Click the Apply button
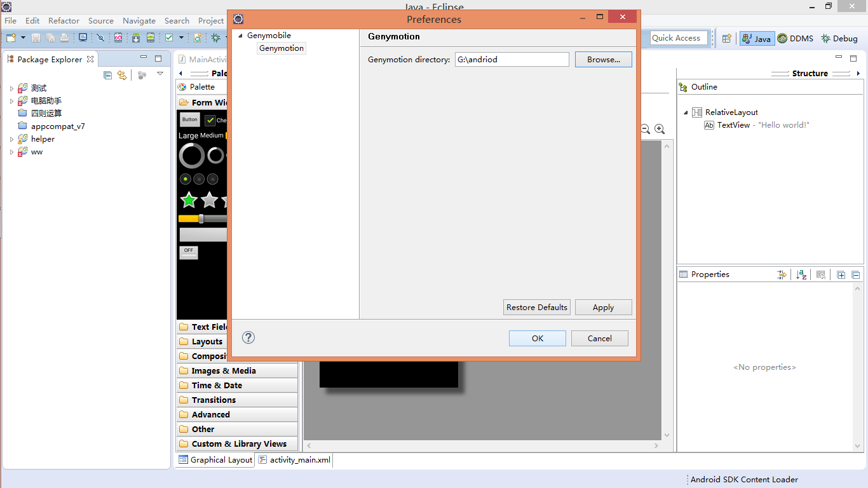This screenshot has height=488, width=868. point(604,308)
